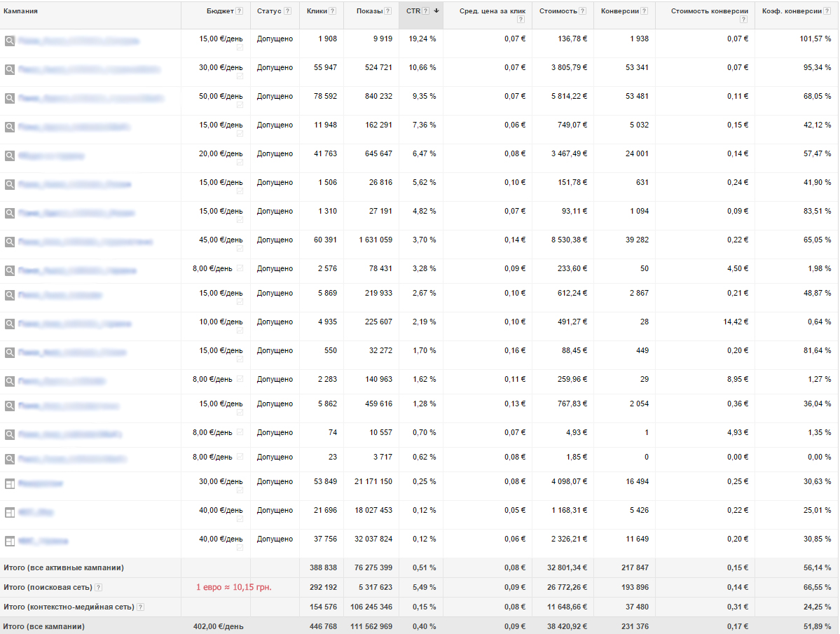The width and height of the screenshot is (840, 634).
Task: Sort by Сред. цена за клик header
Action: click(x=493, y=11)
